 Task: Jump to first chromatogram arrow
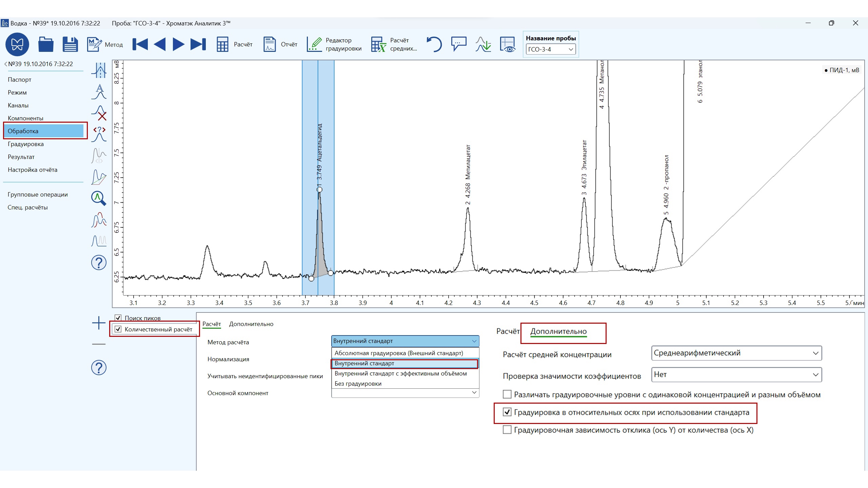coord(140,44)
